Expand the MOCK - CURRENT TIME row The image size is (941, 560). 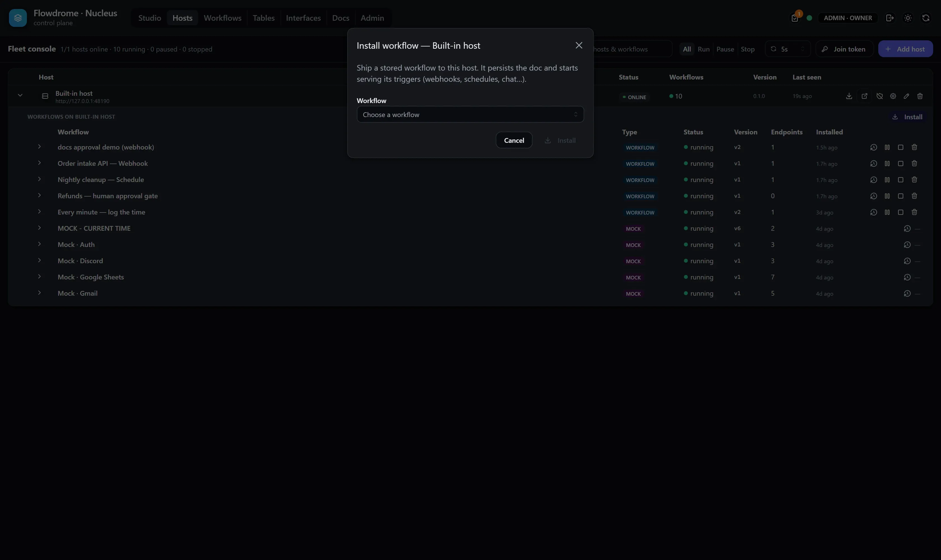pyautogui.click(x=39, y=228)
